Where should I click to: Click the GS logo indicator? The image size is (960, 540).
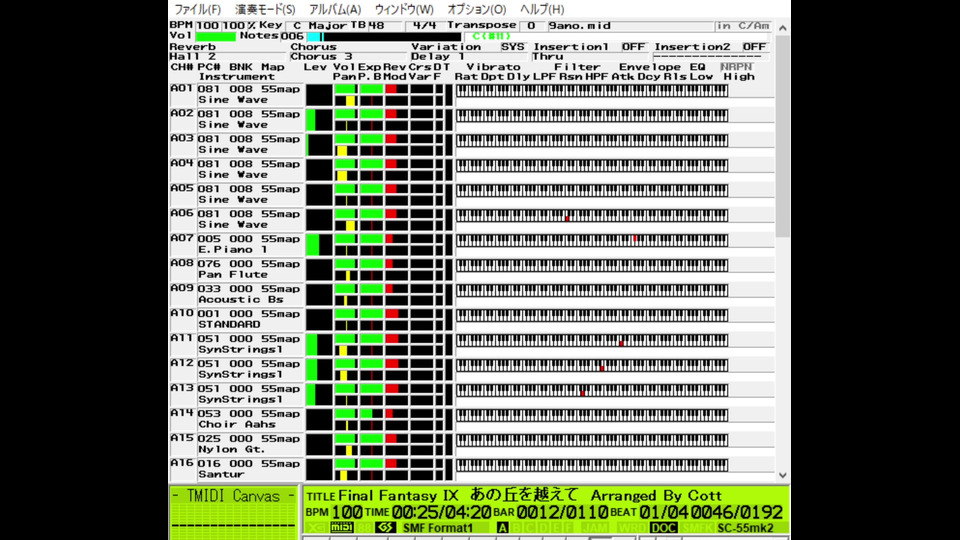pyautogui.click(x=385, y=528)
